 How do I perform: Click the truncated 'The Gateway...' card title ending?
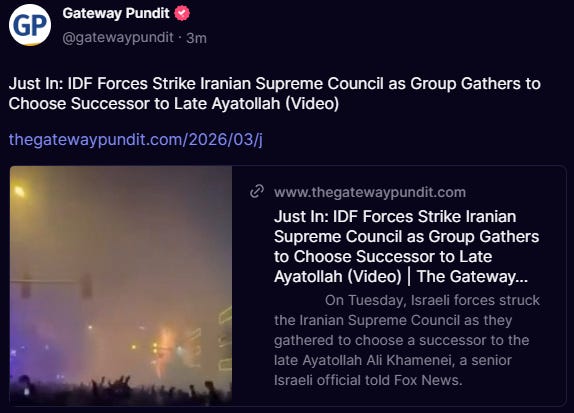pos(472,276)
